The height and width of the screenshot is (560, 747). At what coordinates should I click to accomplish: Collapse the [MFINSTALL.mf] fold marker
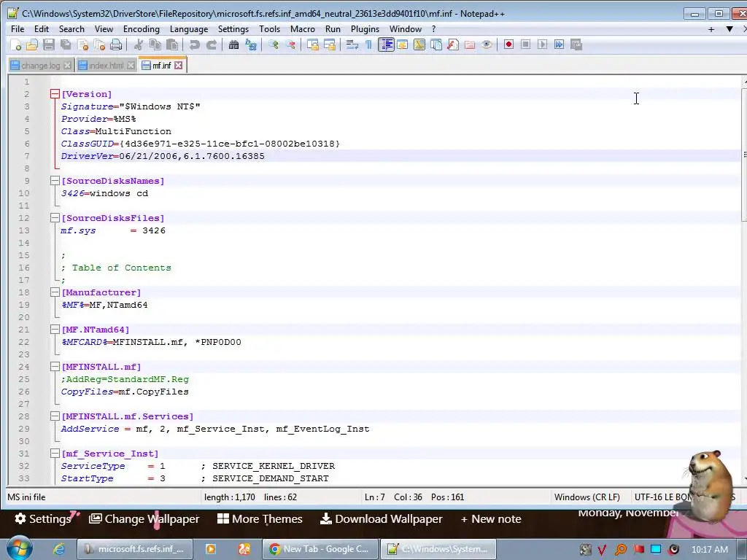pyautogui.click(x=55, y=366)
